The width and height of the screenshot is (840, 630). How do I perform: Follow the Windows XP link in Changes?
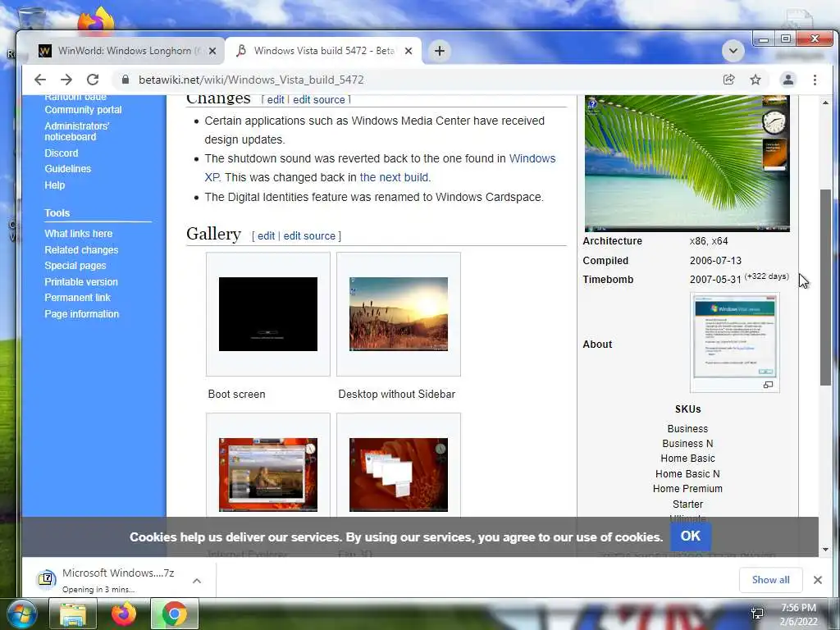532,158
